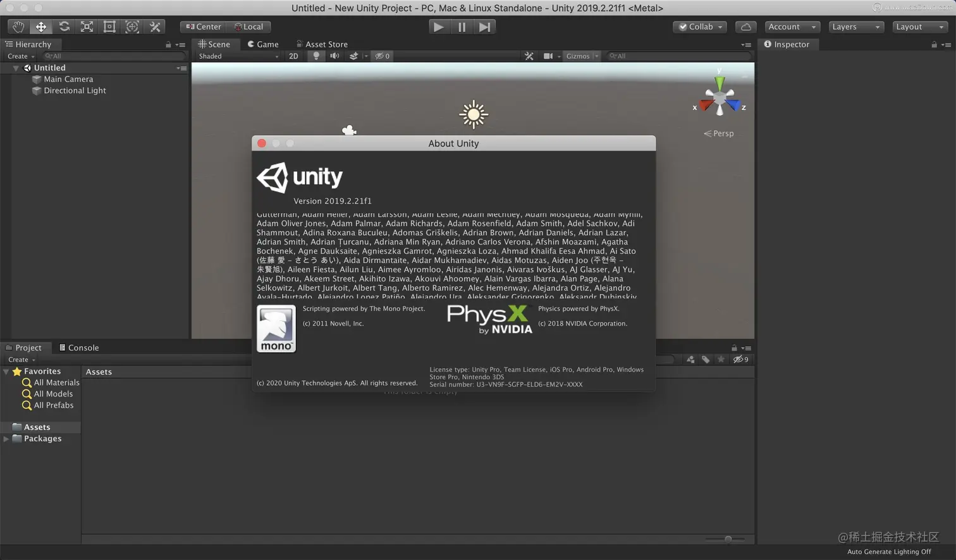The width and height of the screenshot is (956, 560).
Task: Open the cloud Services button
Action: (x=746, y=27)
